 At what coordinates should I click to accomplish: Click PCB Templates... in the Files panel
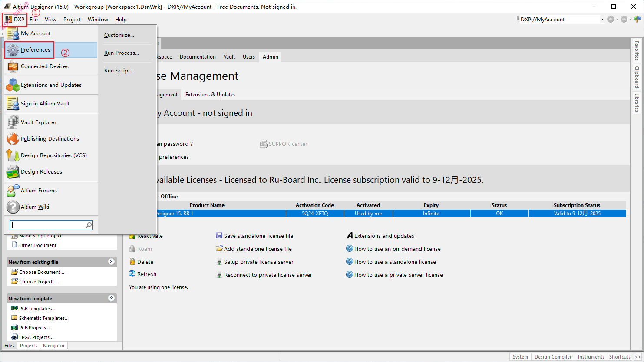point(33,309)
